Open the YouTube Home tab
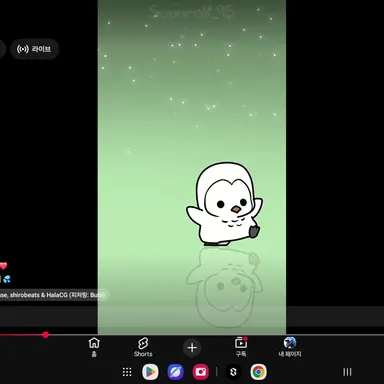The width and height of the screenshot is (384, 384). [x=94, y=347]
